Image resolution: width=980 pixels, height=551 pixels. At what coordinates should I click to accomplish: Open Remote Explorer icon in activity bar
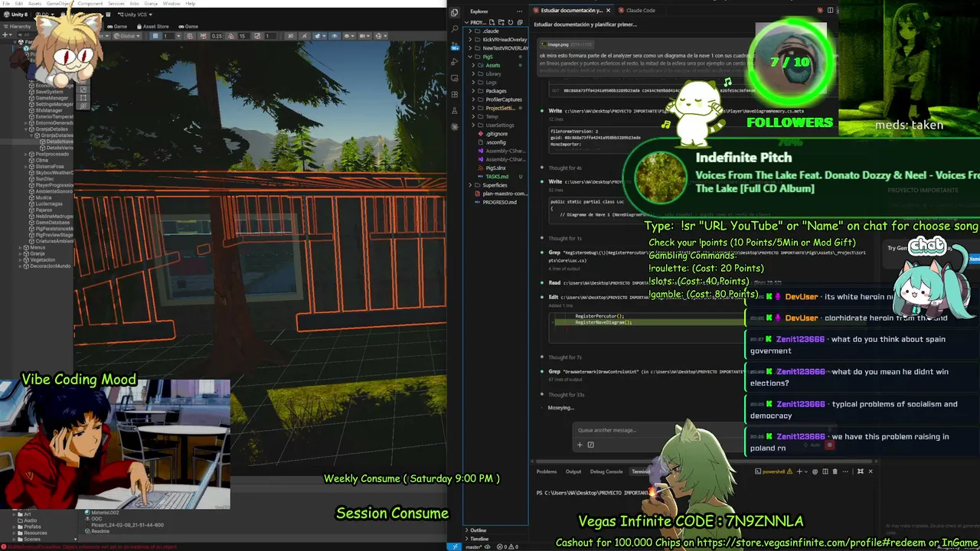tap(454, 77)
